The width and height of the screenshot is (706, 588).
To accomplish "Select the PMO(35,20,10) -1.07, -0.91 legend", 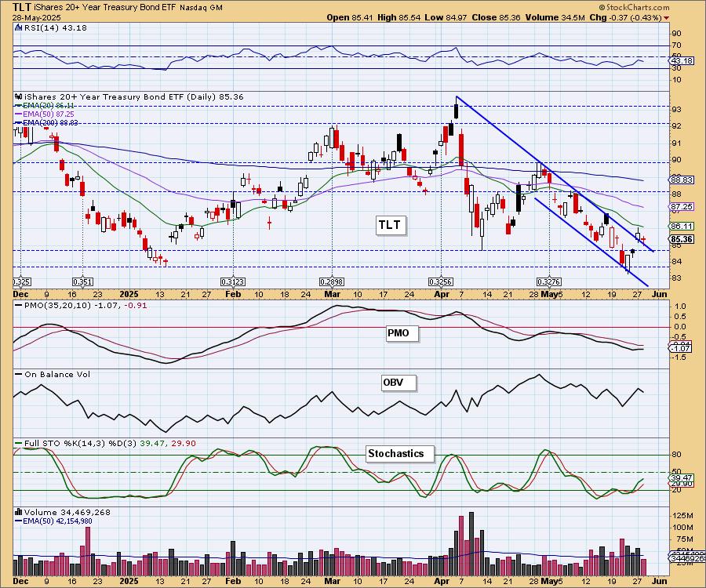I will tap(86, 306).
